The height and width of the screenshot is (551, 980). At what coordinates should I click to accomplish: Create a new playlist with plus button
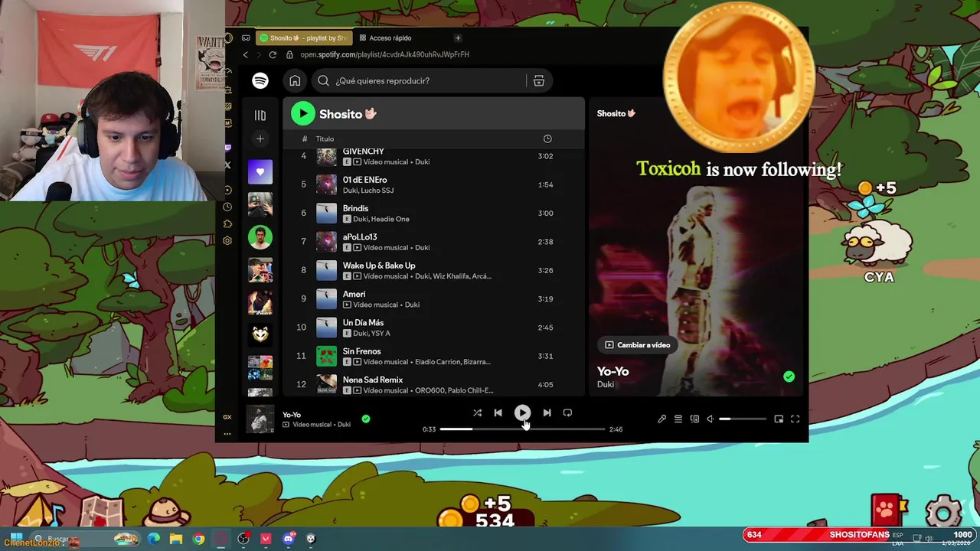[260, 139]
